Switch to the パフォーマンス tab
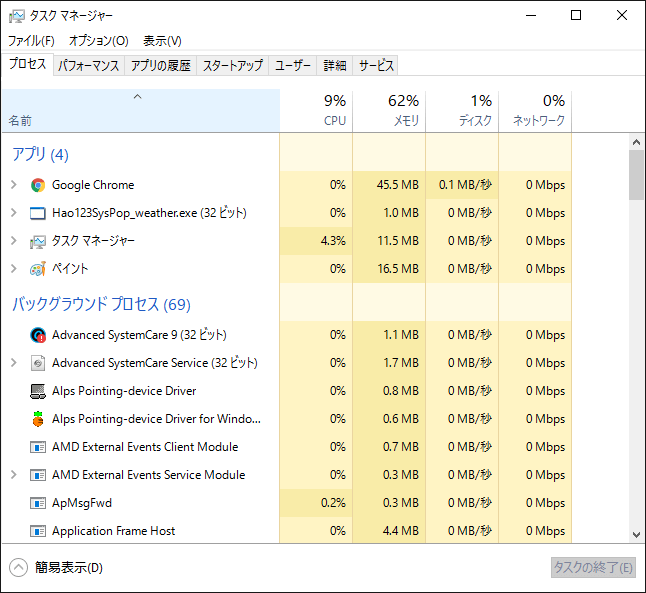This screenshot has height=593, width=646. (x=89, y=66)
